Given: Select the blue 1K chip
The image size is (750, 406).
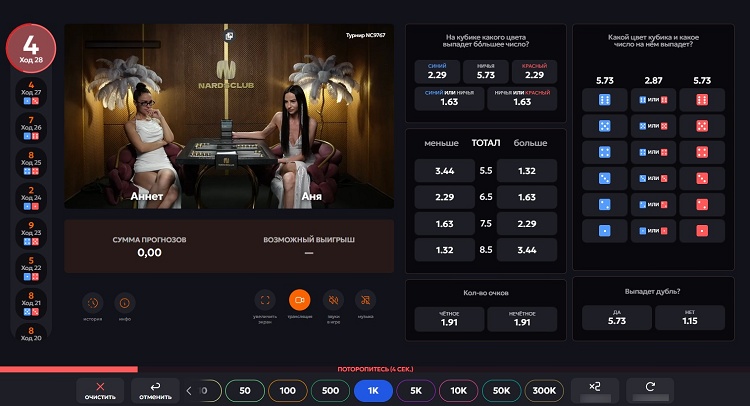Looking at the screenshot, I should [373, 391].
